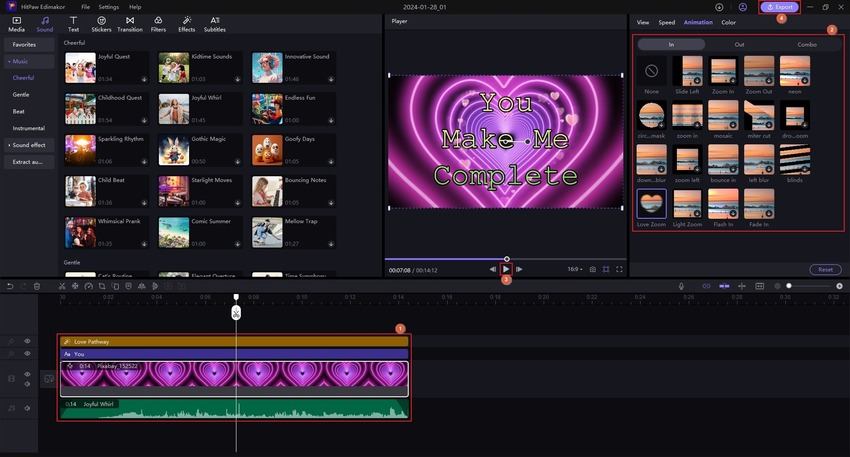Open the Extract audio option
The width and height of the screenshot is (850, 457).
point(29,162)
